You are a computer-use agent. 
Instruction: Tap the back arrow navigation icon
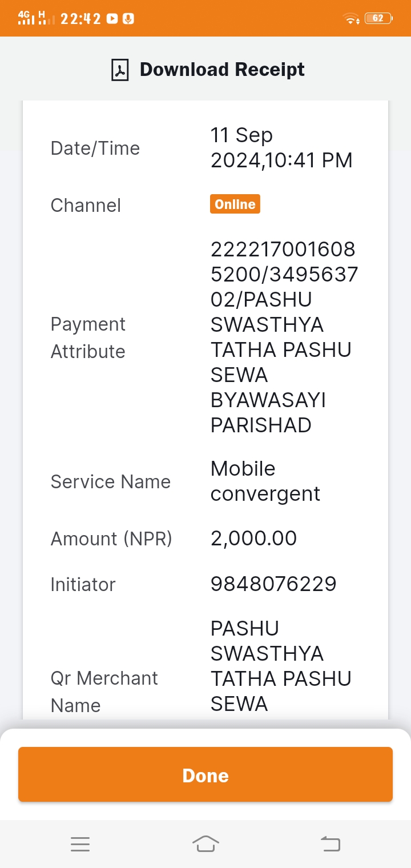[x=330, y=843]
